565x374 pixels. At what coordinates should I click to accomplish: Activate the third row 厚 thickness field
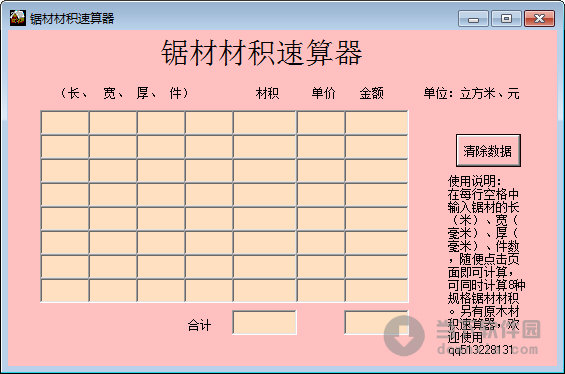pyautogui.click(x=161, y=171)
